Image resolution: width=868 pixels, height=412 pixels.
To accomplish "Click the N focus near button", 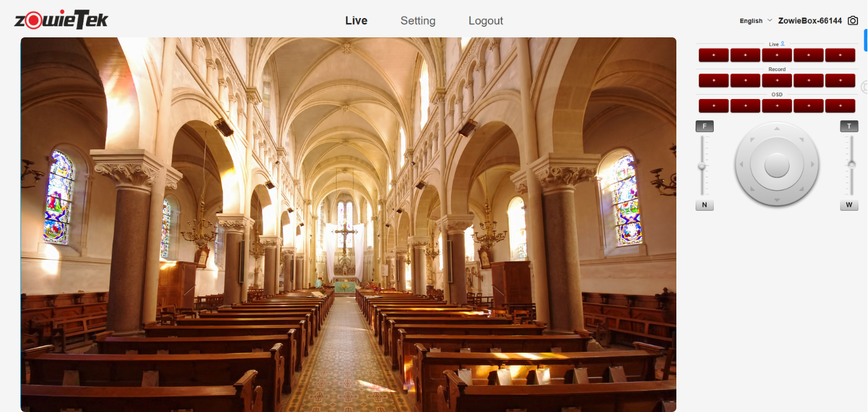I will tap(704, 205).
